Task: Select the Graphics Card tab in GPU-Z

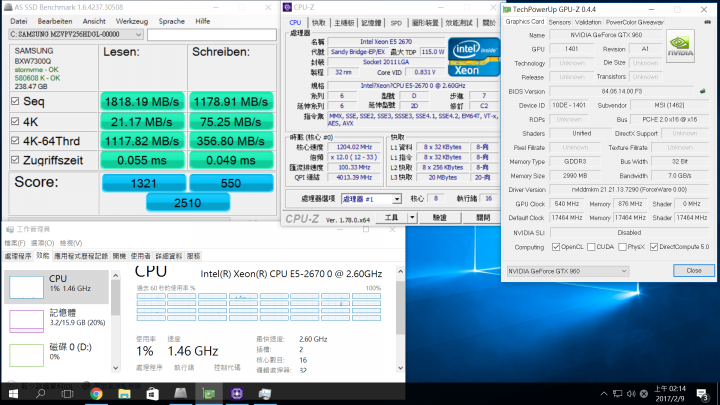Action: (x=525, y=22)
